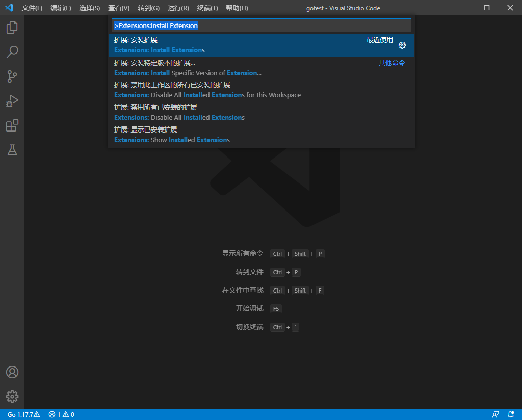Maximize the Visual Studio Code window

pos(487,8)
